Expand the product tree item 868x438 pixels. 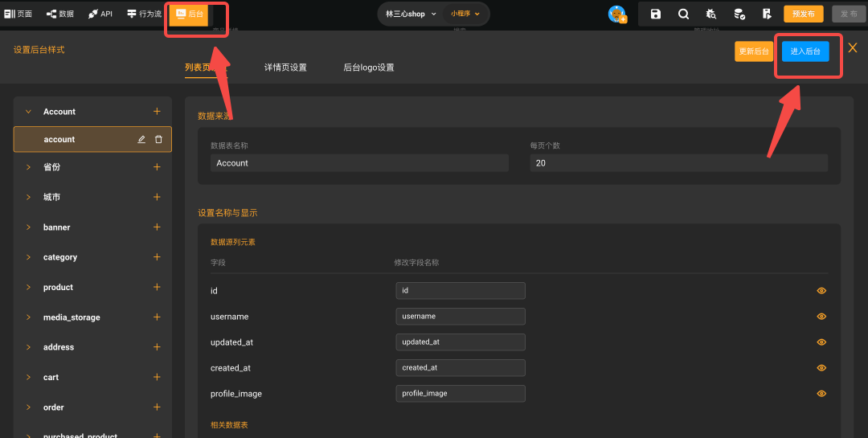point(28,288)
